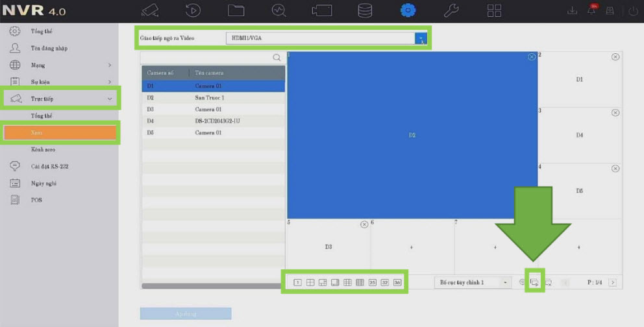Open the playback icon in top bar
644x327 pixels.
(193, 10)
